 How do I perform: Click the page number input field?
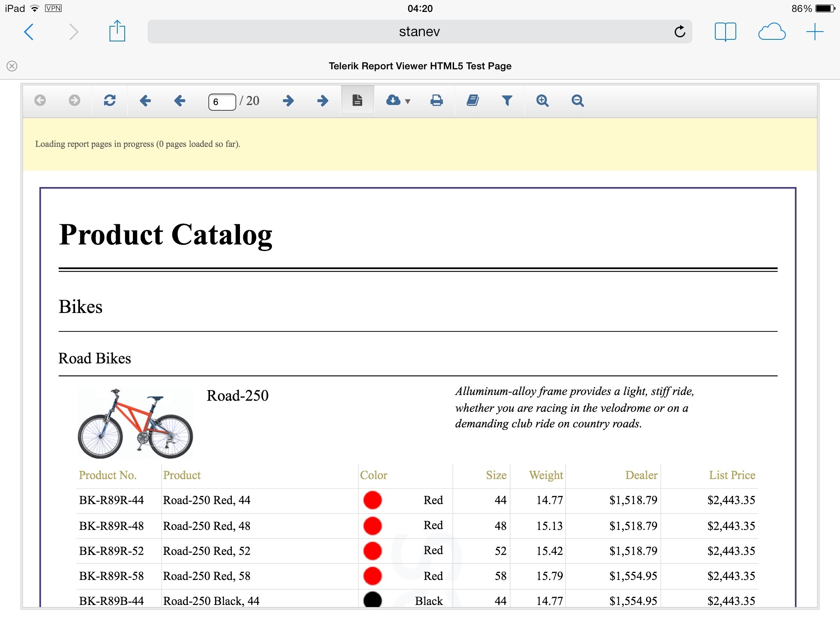pyautogui.click(x=222, y=102)
